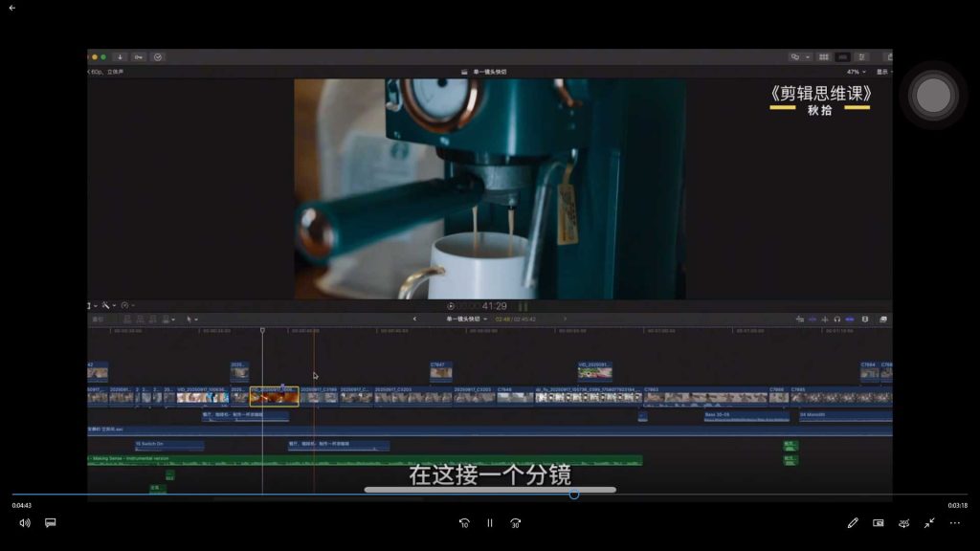
Task: Open the project name dropdown in timeline header
Action: [466, 320]
